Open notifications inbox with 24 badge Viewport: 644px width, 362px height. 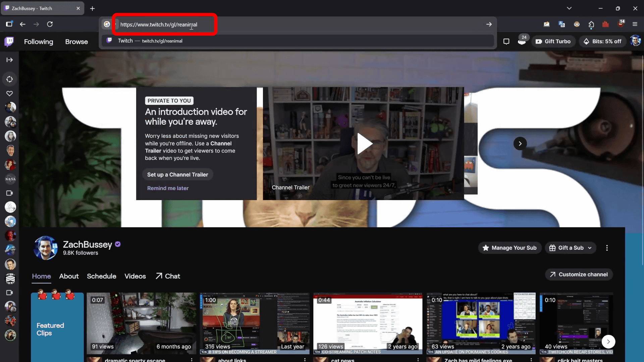click(522, 42)
